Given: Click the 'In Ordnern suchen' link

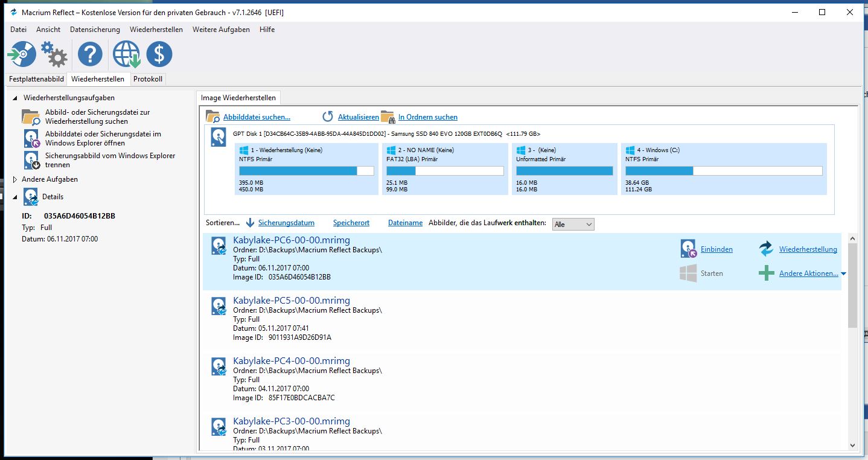Looking at the screenshot, I should click(428, 117).
